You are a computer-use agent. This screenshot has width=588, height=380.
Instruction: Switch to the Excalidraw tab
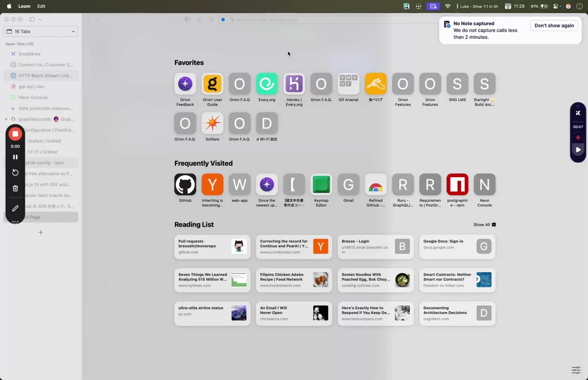(x=41, y=54)
